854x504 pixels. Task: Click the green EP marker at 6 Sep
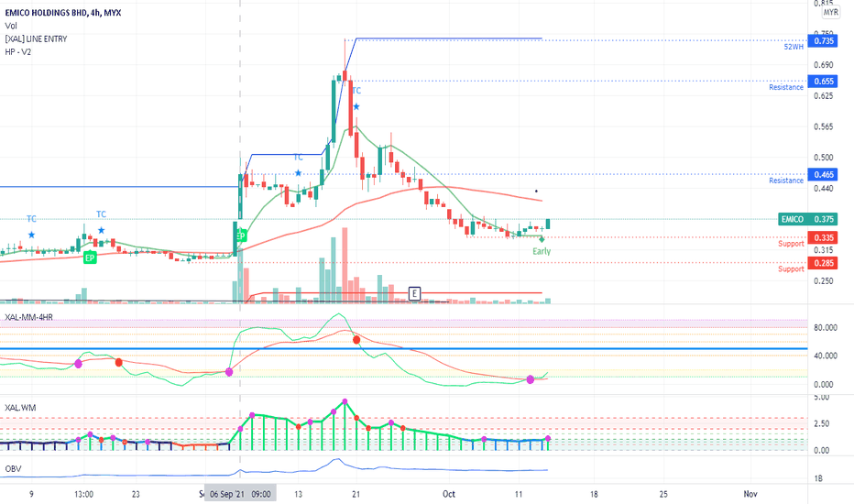241,236
